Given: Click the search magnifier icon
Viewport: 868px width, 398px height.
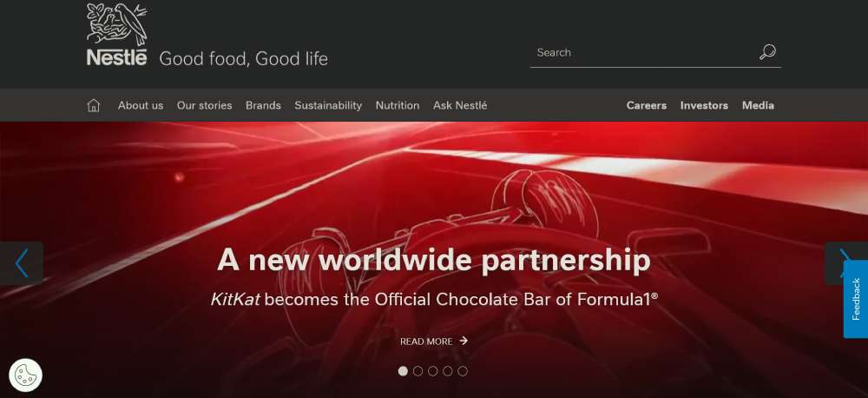Looking at the screenshot, I should pyautogui.click(x=767, y=52).
